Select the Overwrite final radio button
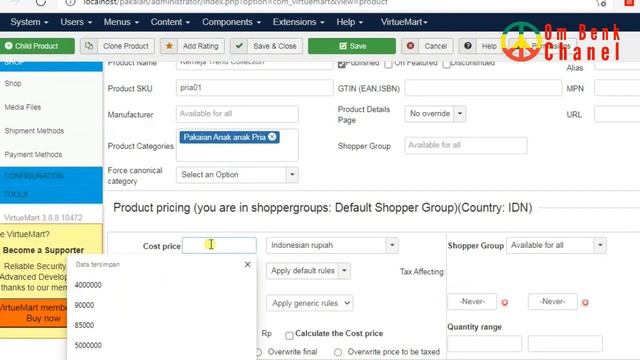The height and width of the screenshot is (360, 640). (258, 352)
